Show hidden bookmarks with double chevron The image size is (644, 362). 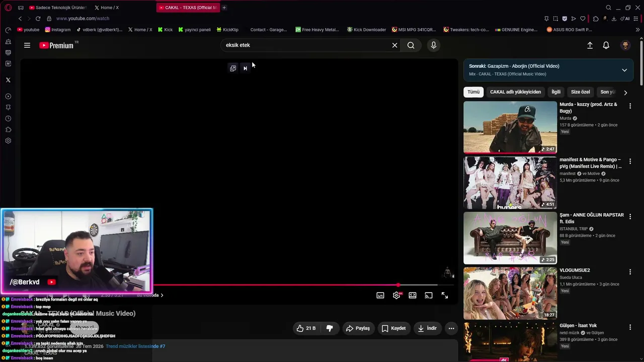pos(637,30)
